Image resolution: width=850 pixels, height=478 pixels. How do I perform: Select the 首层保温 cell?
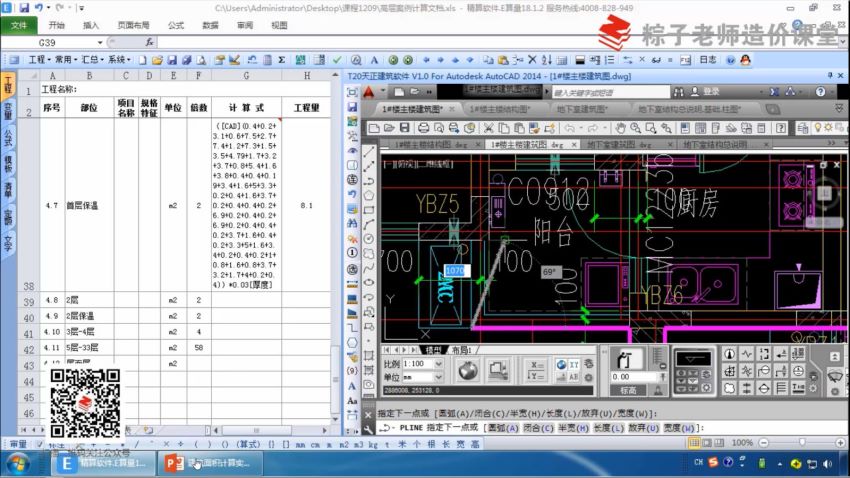point(89,205)
